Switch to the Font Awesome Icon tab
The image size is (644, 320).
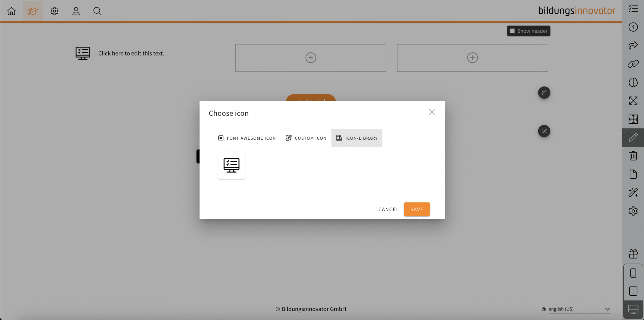(247, 138)
